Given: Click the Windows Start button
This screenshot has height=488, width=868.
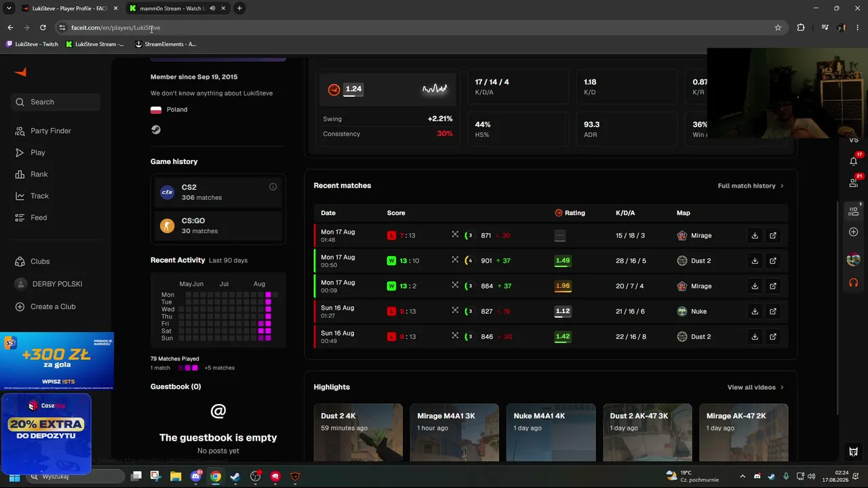Looking at the screenshot, I should (14, 476).
